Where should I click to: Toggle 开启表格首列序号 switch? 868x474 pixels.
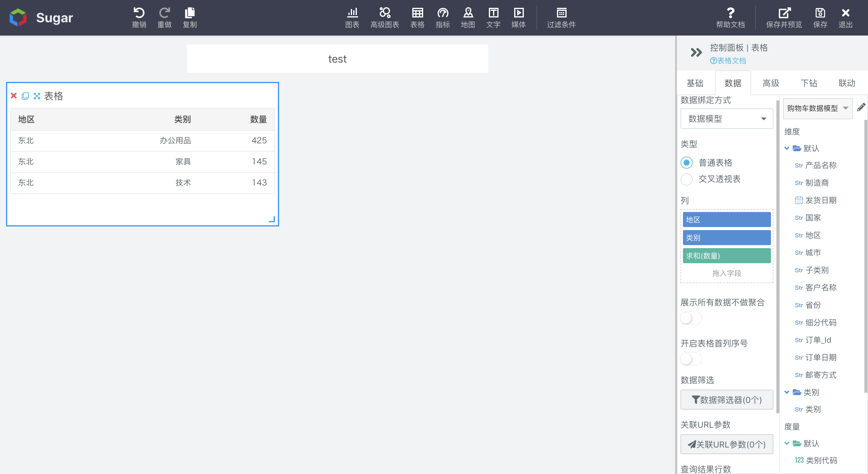point(691,359)
